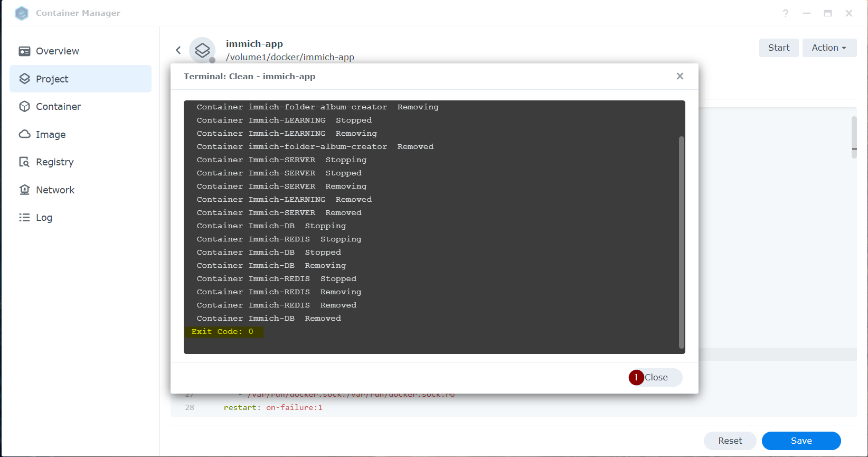Click the Close button in Terminal dialog
The image size is (868, 457).
[656, 377]
